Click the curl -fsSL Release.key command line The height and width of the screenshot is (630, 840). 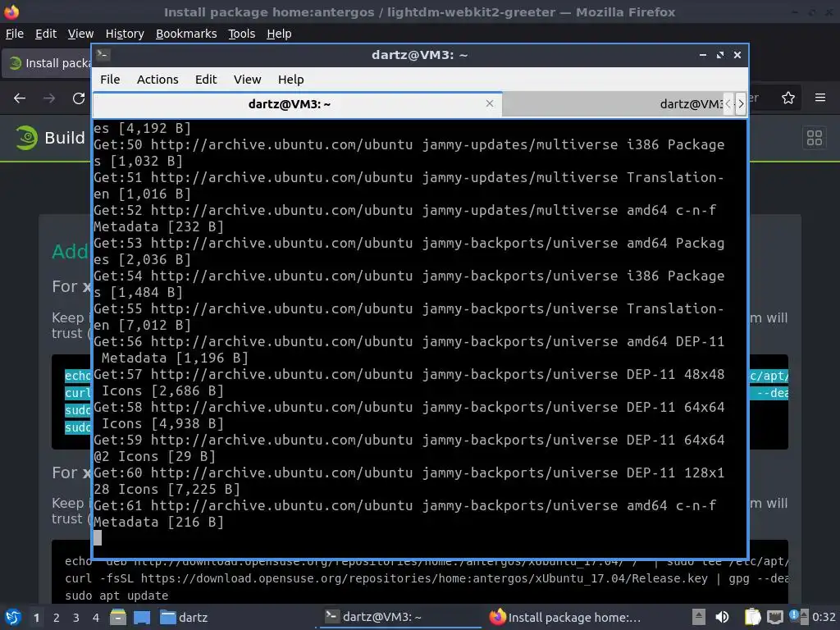pos(426,578)
